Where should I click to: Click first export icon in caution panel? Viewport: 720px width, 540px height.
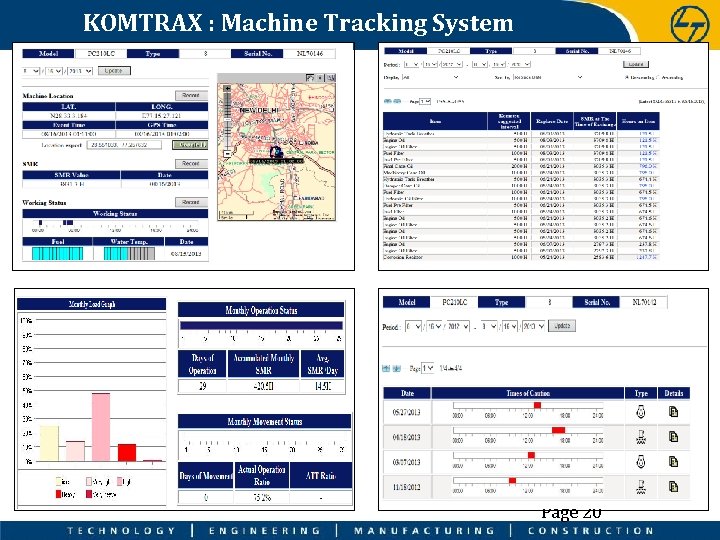click(386, 368)
